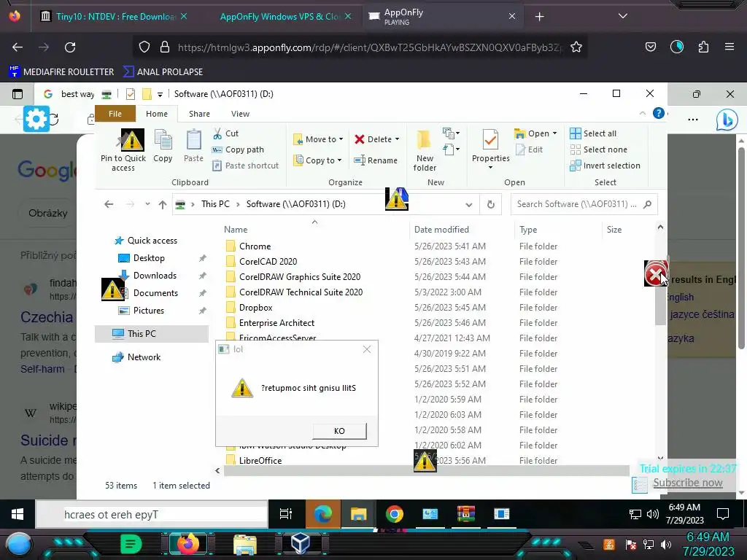Open WinRAR icon on remote taskbar

coord(465,514)
